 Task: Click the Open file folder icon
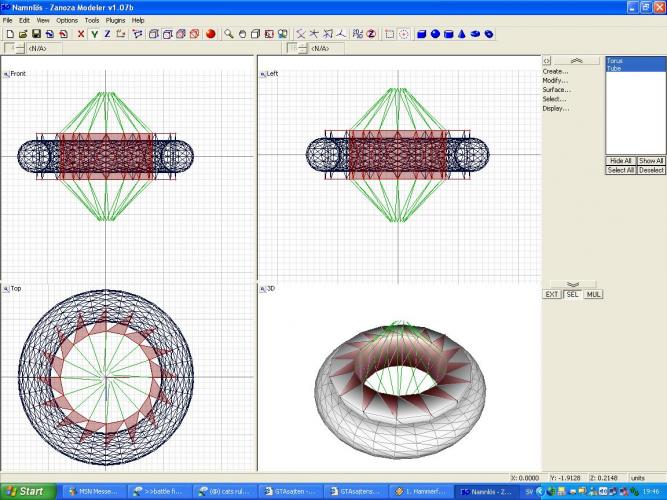click(x=22, y=33)
